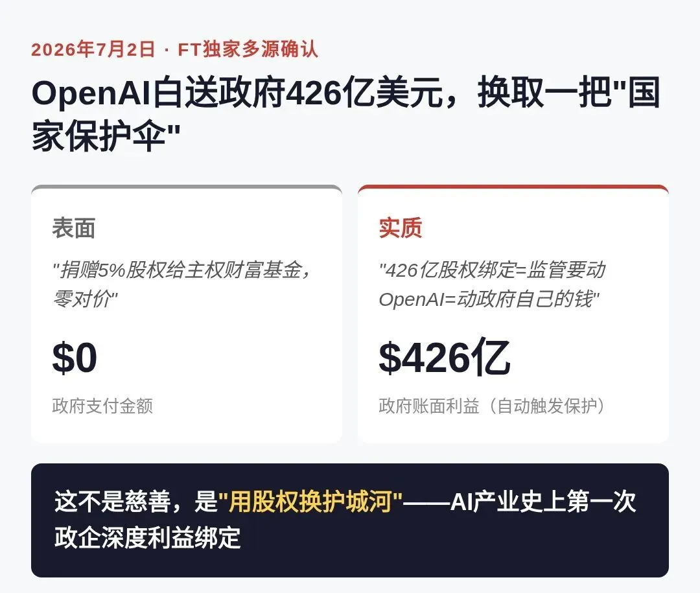This screenshot has height=593, width=700.
Task: Click the OpenAI=动政府自己的钱 quote line
Action: tap(489, 299)
